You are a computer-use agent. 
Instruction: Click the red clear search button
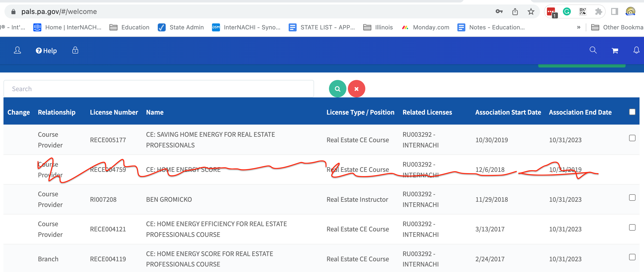click(x=356, y=89)
